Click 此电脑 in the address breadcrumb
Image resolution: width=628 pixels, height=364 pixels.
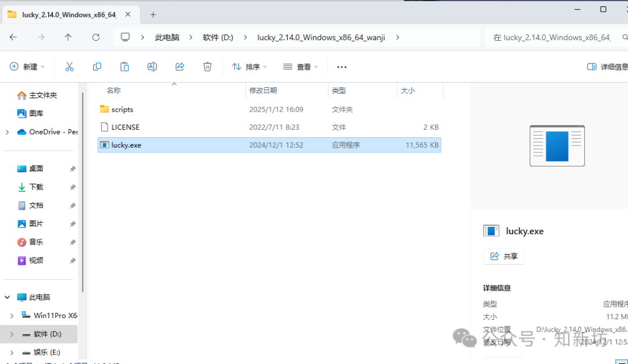point(167,37)
